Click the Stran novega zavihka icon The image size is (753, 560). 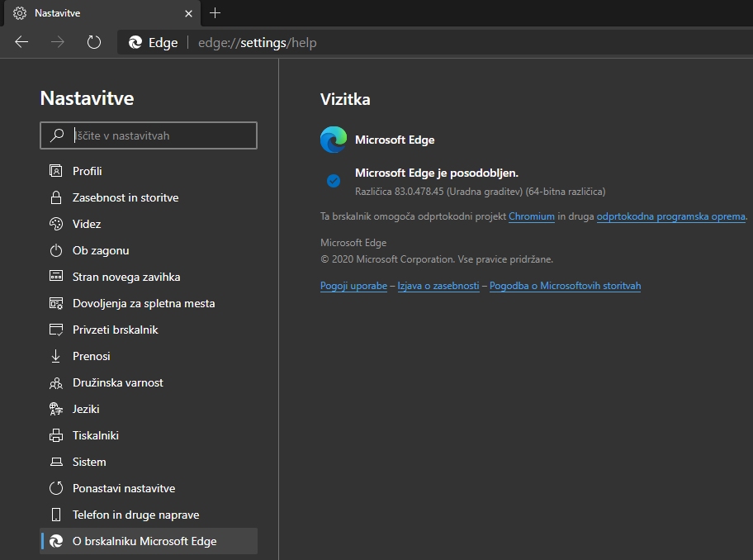click(56, 276)
